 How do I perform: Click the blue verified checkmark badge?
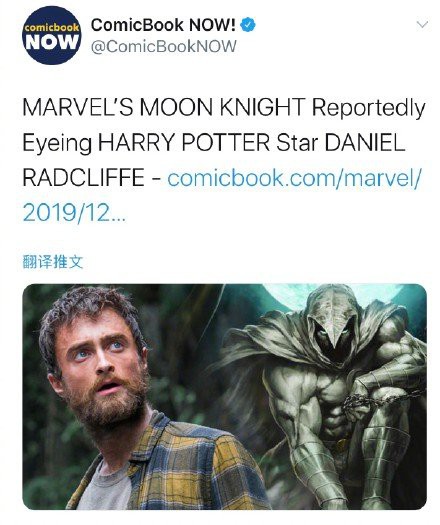coord(248,25)
